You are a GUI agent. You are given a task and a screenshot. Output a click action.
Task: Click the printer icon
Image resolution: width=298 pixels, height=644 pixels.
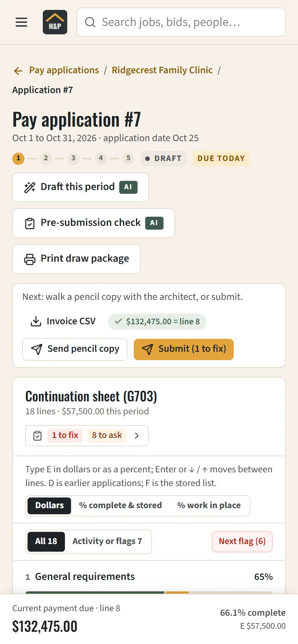[30, 259]
